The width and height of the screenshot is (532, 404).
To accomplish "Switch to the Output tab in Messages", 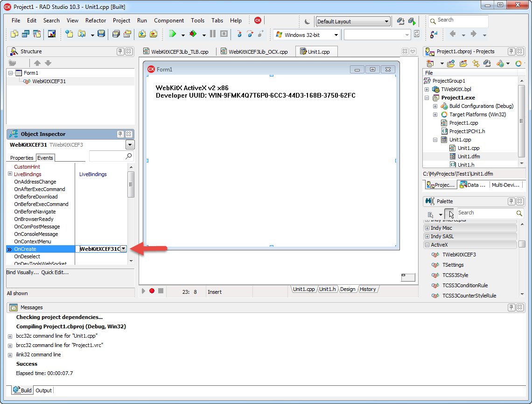I will tap(44, 390).
